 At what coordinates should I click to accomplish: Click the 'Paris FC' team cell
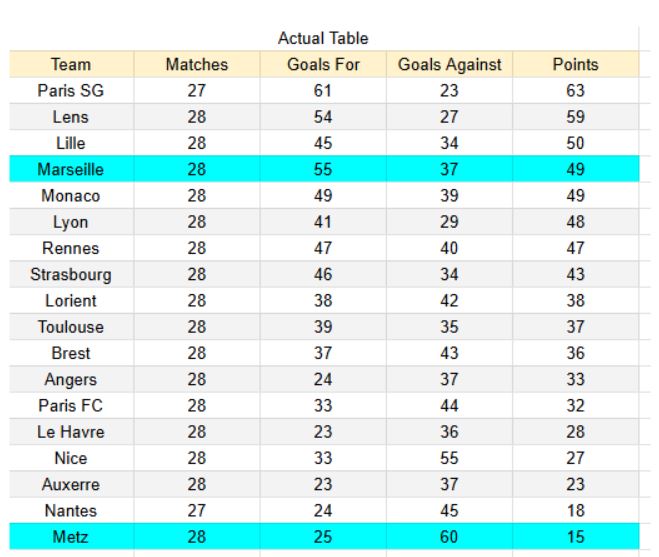[x=70, y=406]
